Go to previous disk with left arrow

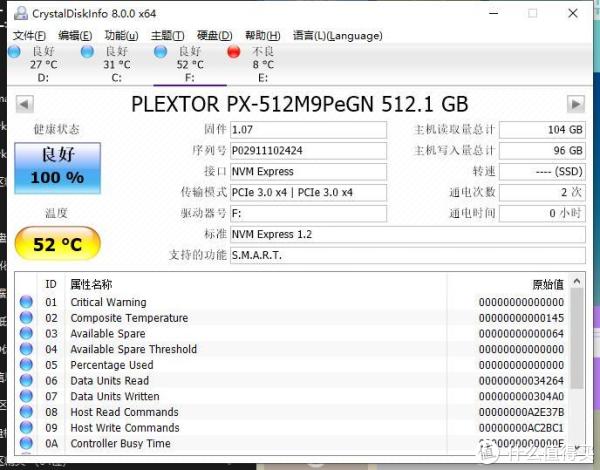pos(24,104)
